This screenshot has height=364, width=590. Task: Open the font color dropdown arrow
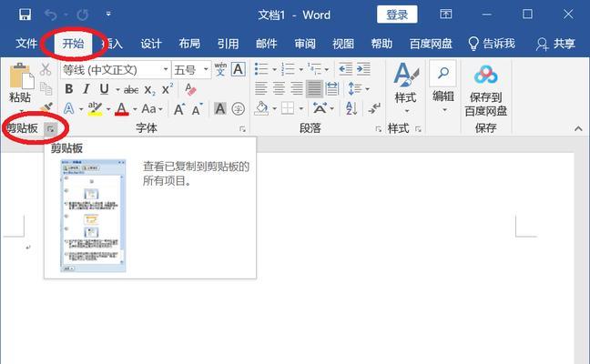135,109
